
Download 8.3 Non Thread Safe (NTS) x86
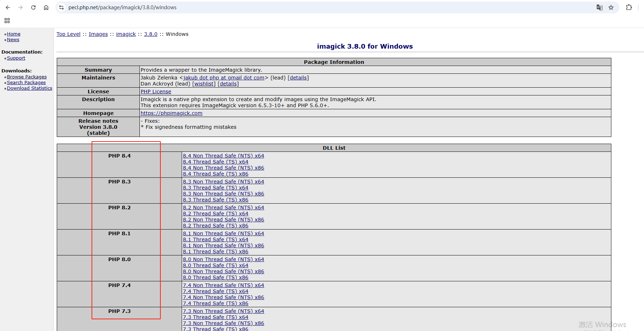(224, 194)
